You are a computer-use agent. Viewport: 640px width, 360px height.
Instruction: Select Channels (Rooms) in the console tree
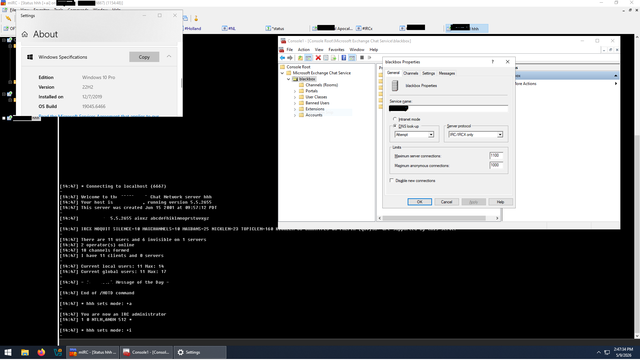tap(321, 85)
